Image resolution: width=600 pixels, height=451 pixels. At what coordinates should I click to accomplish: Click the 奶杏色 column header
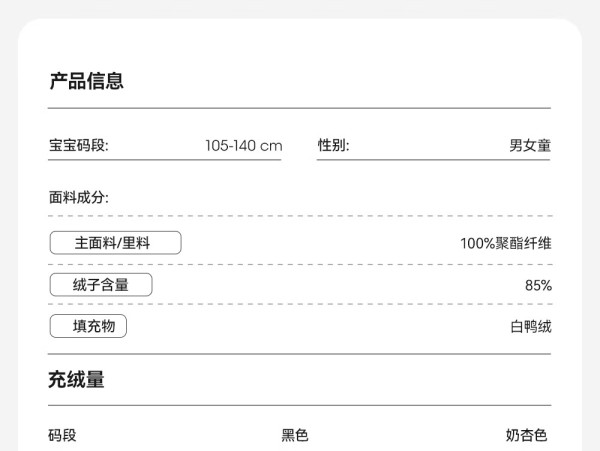[x=526, y=435]
